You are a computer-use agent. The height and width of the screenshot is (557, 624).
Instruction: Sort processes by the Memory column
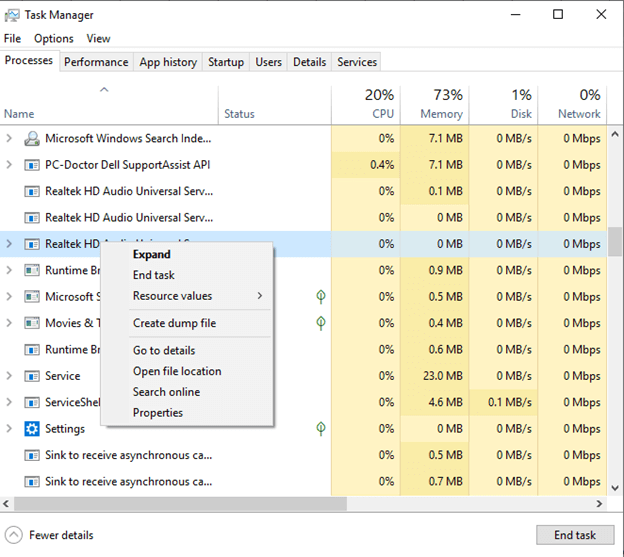pyautogui.click(x=435, y=105)
